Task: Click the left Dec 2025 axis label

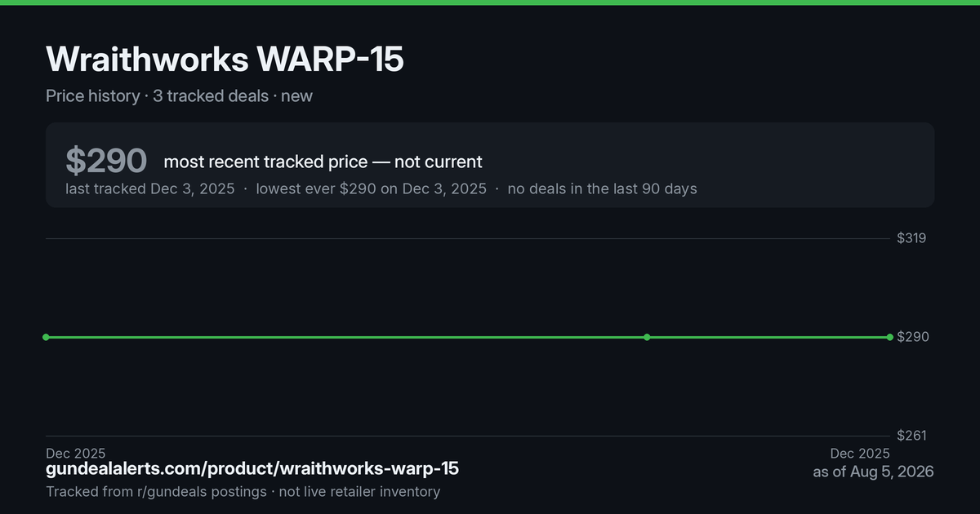Action: [x=75, y=454]
